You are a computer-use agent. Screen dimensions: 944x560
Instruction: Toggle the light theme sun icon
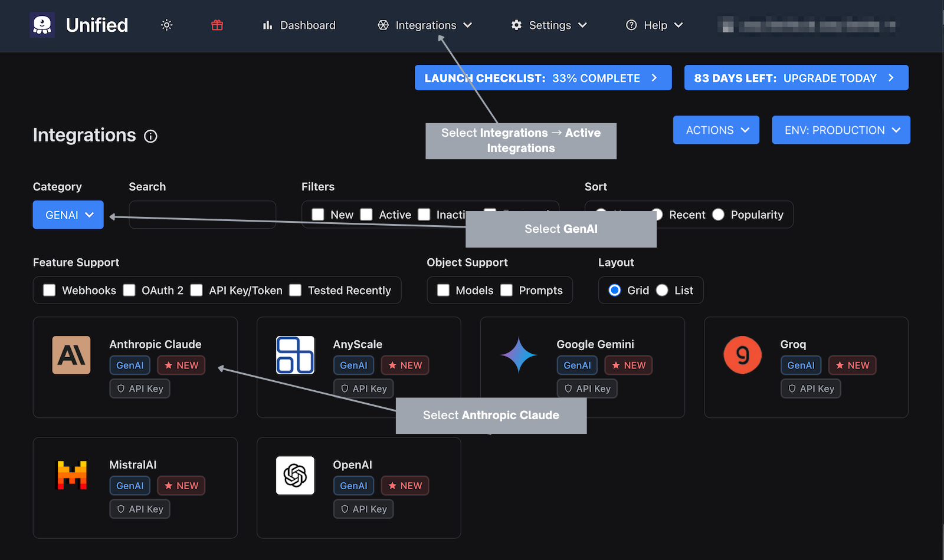(x=166, y=25)
